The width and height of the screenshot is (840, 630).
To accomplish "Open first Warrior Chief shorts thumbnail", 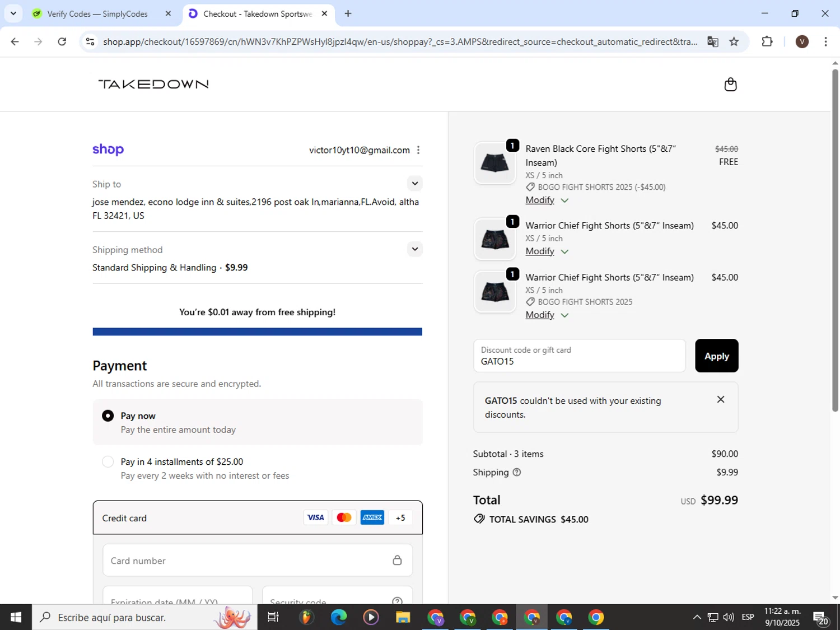I will [494, 239].
